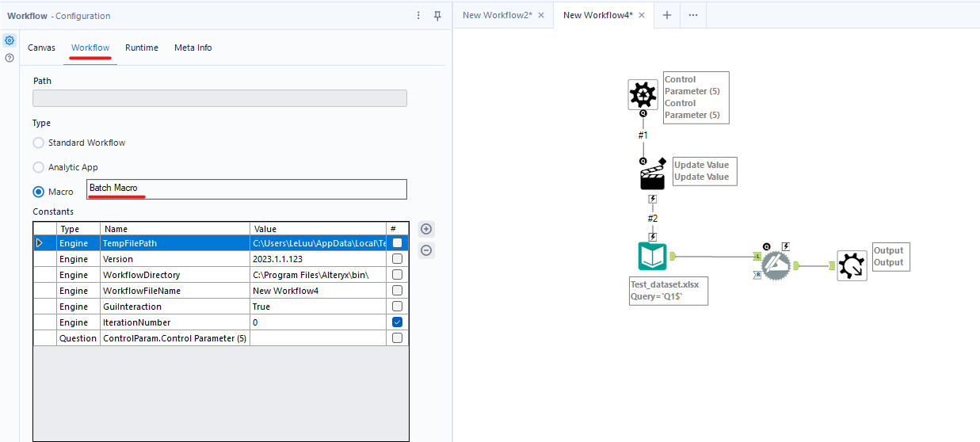The image size is (980, 442).
Task: Select the IterationNumber value cell
Action: coord(318,322)
